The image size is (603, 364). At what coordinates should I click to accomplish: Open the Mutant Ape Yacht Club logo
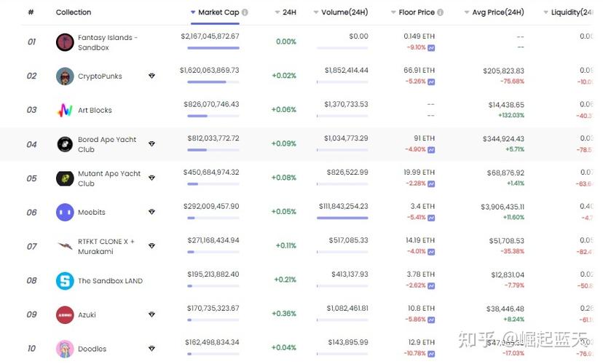[x=65, y=178]
